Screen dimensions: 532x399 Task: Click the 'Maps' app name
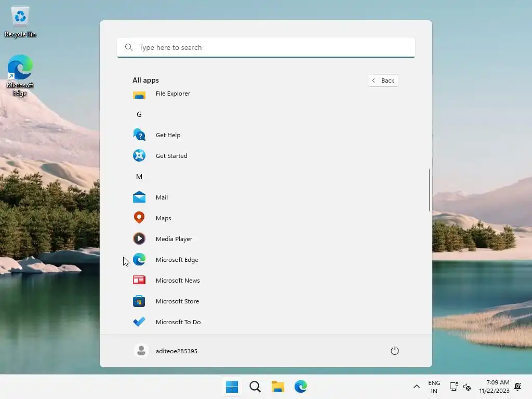pyautogui.click(x=163, y=218)
